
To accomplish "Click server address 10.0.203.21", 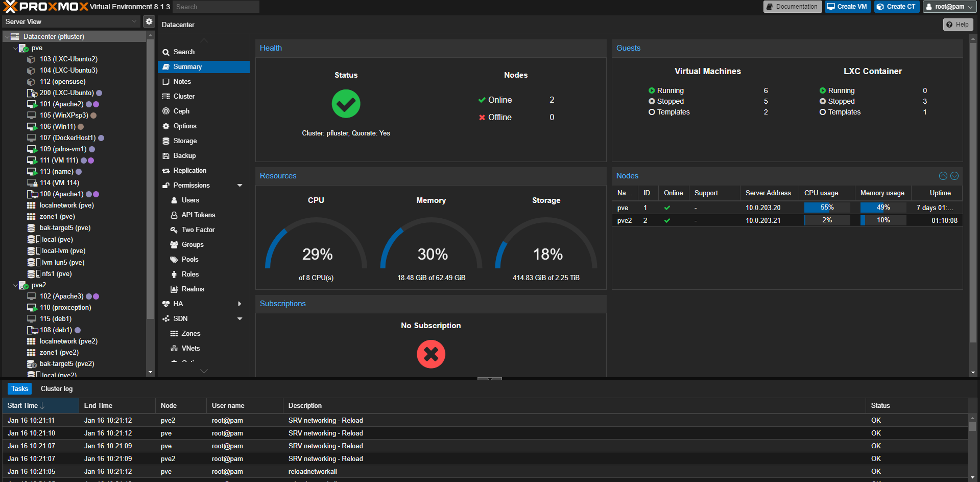I will (x=763, y=220).
